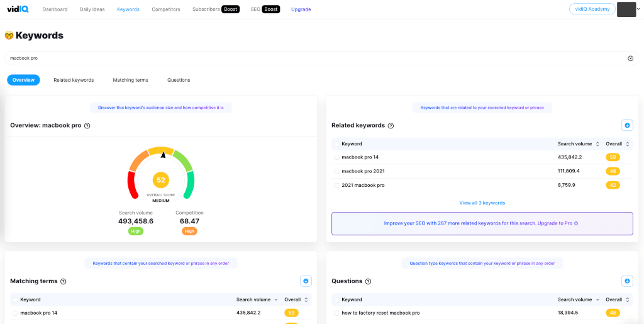The image size is (644, 324).
Task: Click help icon next to Related keywords heading
Action: pyautogui.click(x=391, y=126)
